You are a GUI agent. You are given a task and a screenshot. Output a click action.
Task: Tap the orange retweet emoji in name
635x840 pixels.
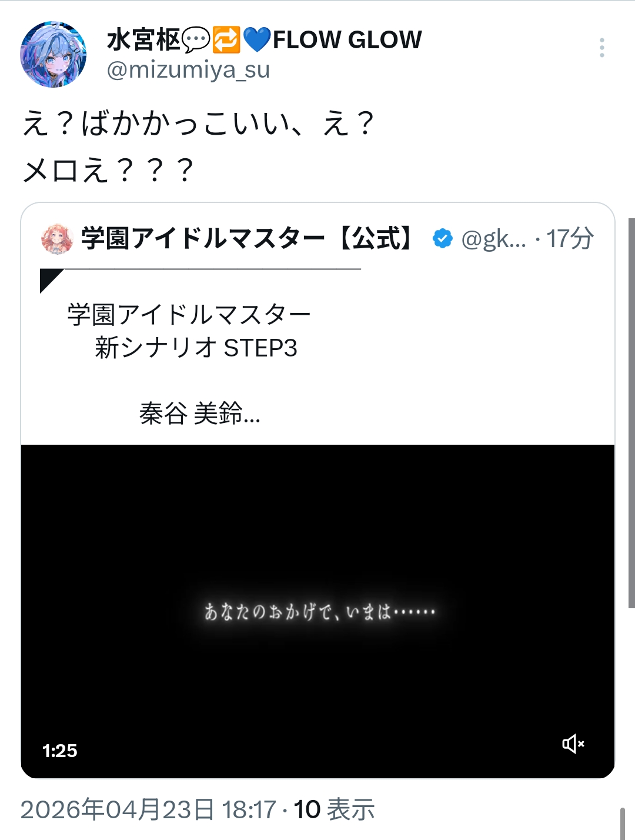tap(226, 39)
